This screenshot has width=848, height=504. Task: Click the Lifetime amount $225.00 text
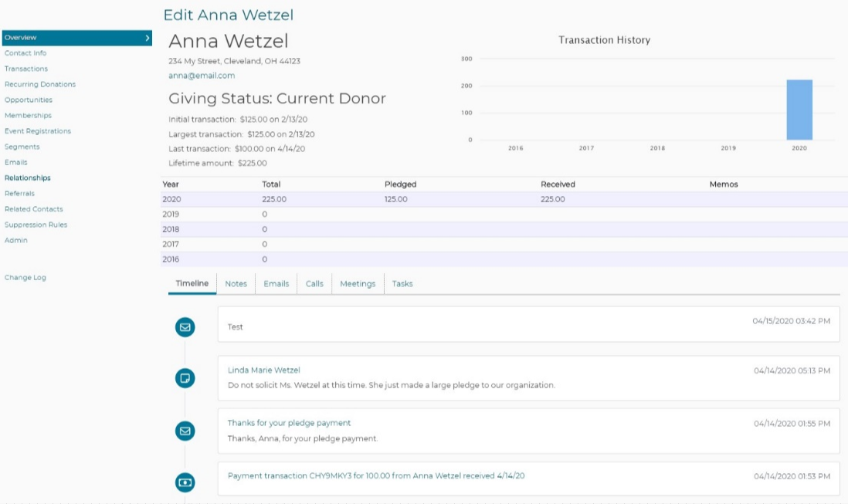click(218, 163)
